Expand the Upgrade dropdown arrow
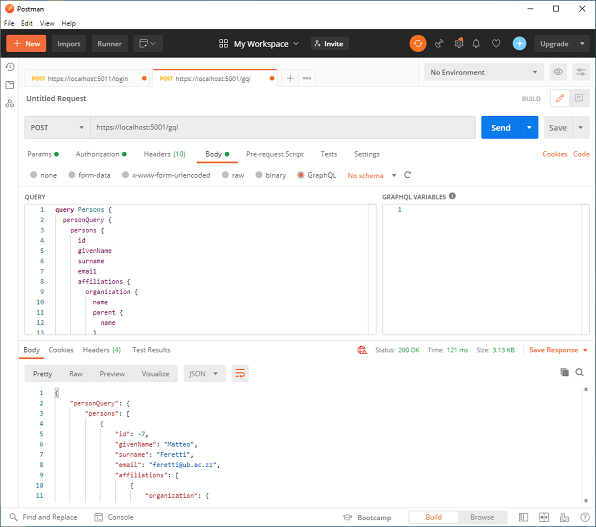596x527 pixels. [x=582, y=44]
